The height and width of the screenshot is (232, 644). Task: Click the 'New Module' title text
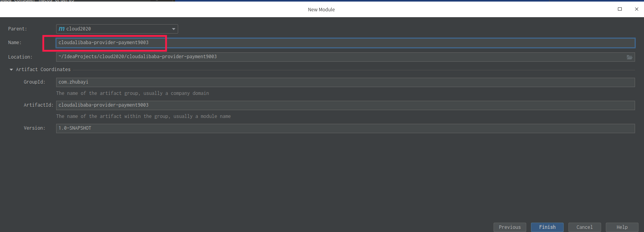click(321, 9)
